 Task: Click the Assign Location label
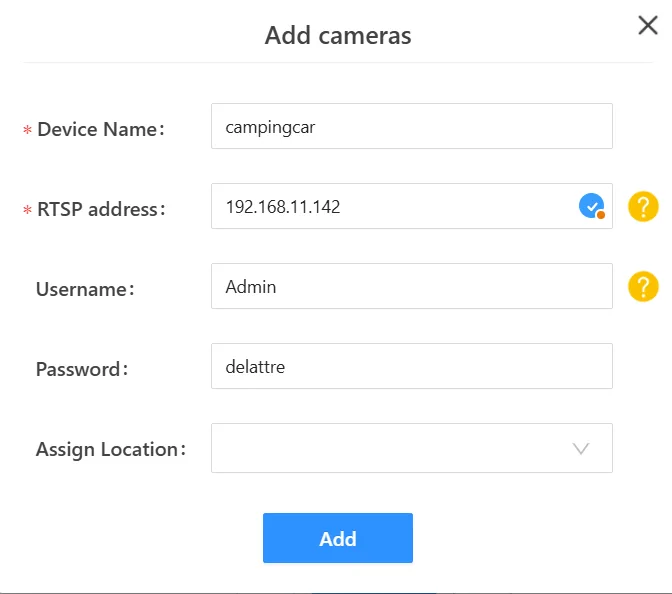pos(110,449)
